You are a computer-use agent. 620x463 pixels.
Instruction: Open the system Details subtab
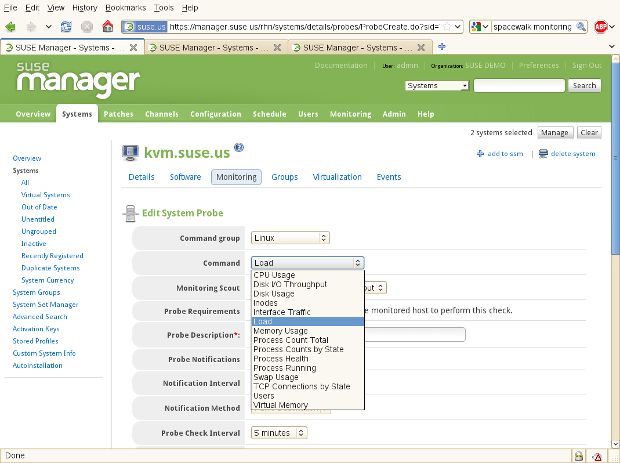coord(141,177)
